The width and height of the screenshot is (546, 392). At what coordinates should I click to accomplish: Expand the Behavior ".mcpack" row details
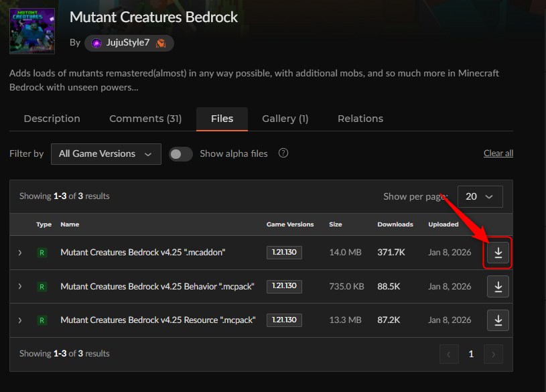click(20, 286)
